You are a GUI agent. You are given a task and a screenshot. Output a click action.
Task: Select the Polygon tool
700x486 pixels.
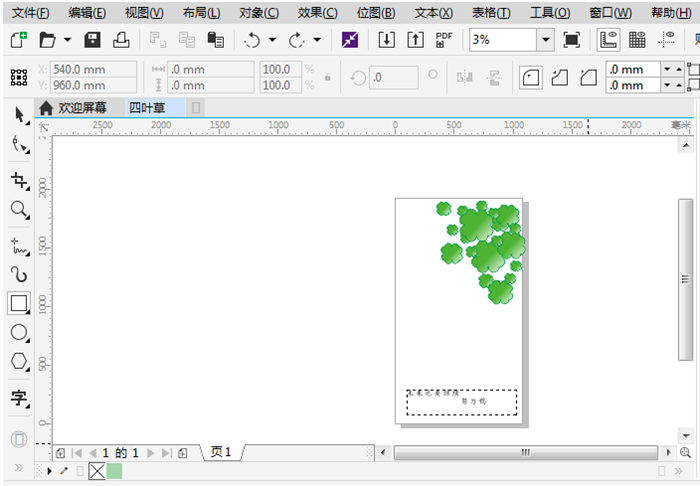19,361
